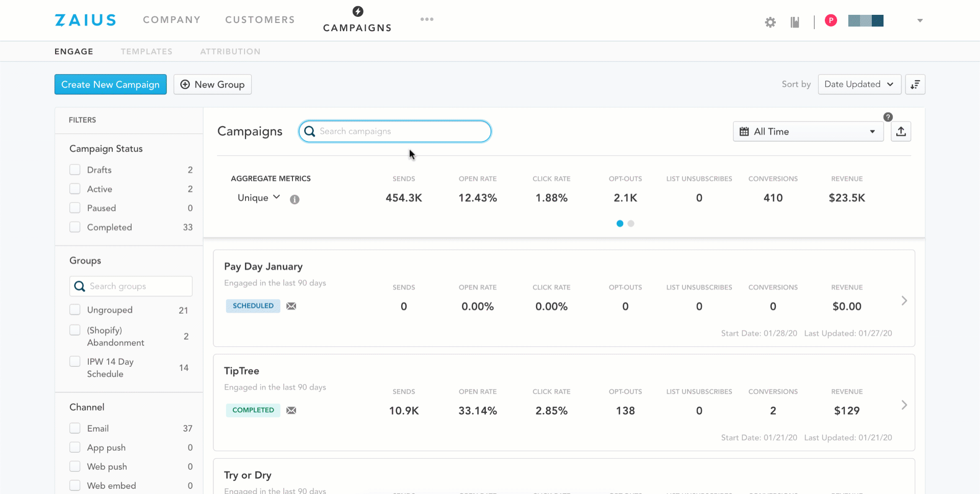Click TipTree's 33.14% open rate value
Screen dimensions: 980x494
point(478,411)
